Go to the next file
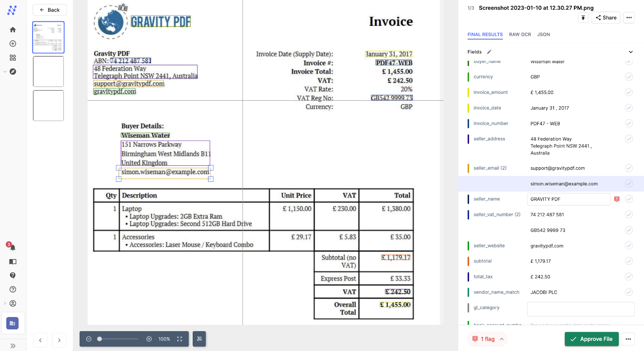 click(x=59, y=340)
